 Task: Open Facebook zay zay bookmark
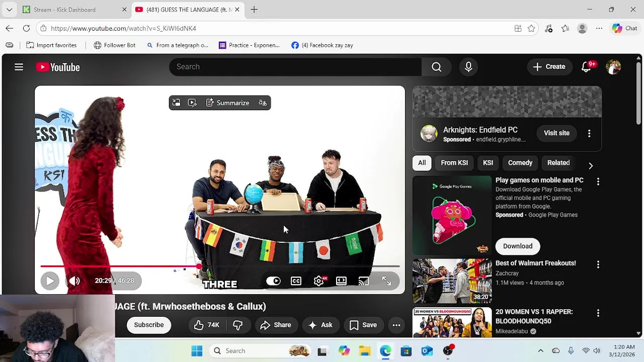click(x=322, y=45)
